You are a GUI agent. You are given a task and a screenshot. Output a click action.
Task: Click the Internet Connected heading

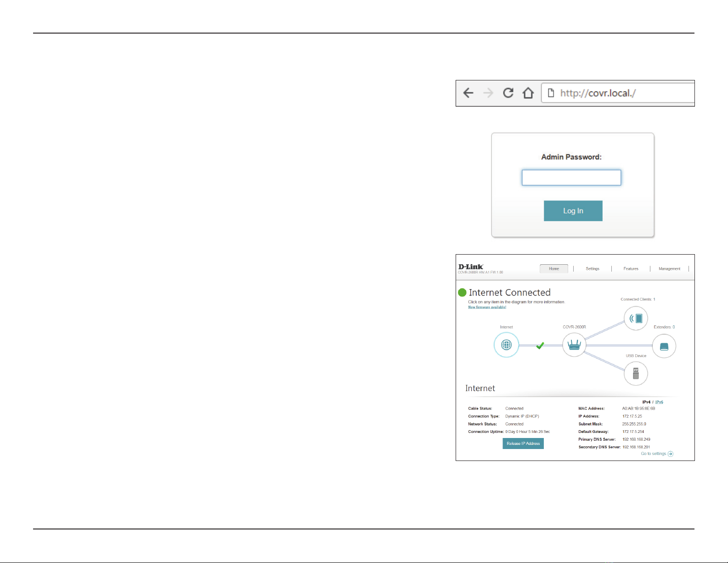click(510, 293)
